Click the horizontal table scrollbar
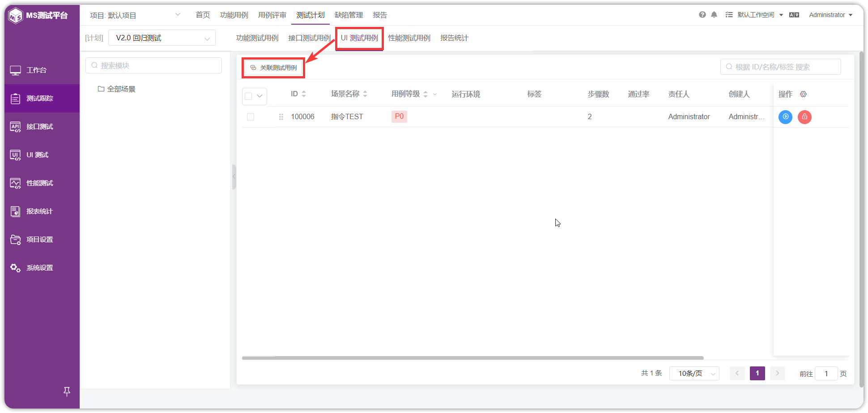 click(x=472, y=358)
